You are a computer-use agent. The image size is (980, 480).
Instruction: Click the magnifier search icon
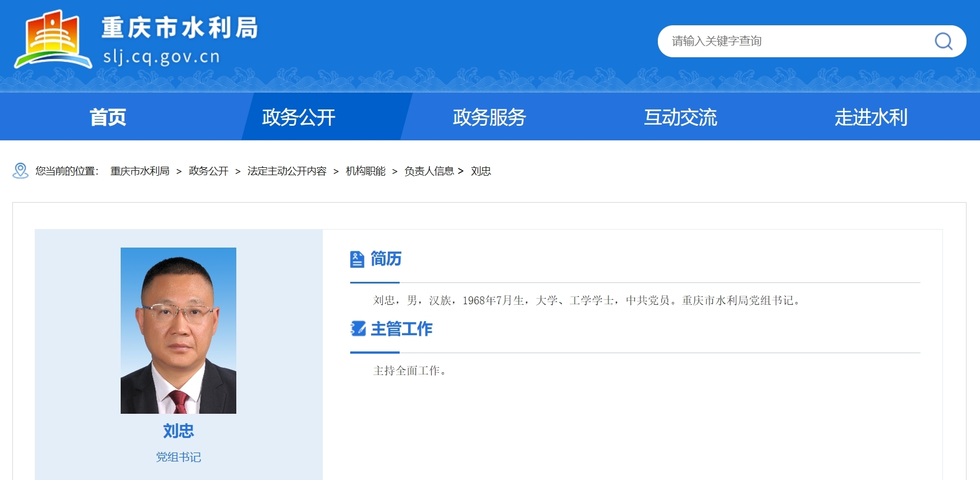point(944,41)
